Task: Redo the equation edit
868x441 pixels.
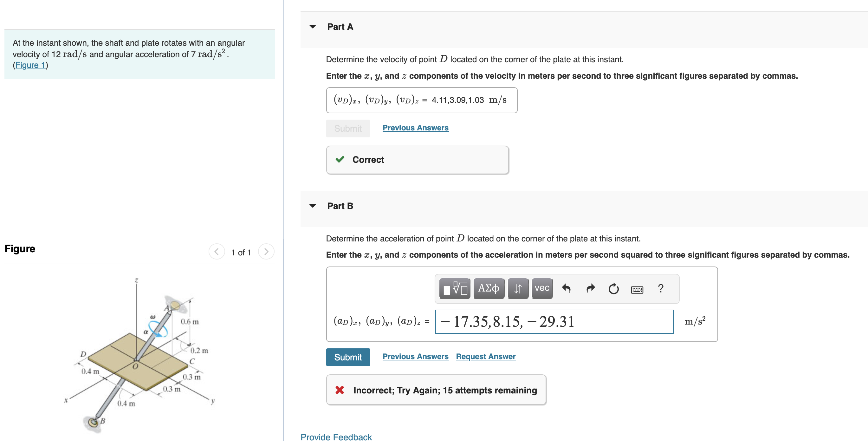Action: tap(590, 289)
